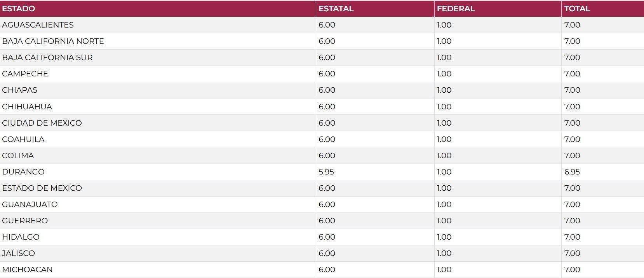This screenshot has width=644, height=278.
Task: Click the DURANGO state cell
Action: (23, 172)
